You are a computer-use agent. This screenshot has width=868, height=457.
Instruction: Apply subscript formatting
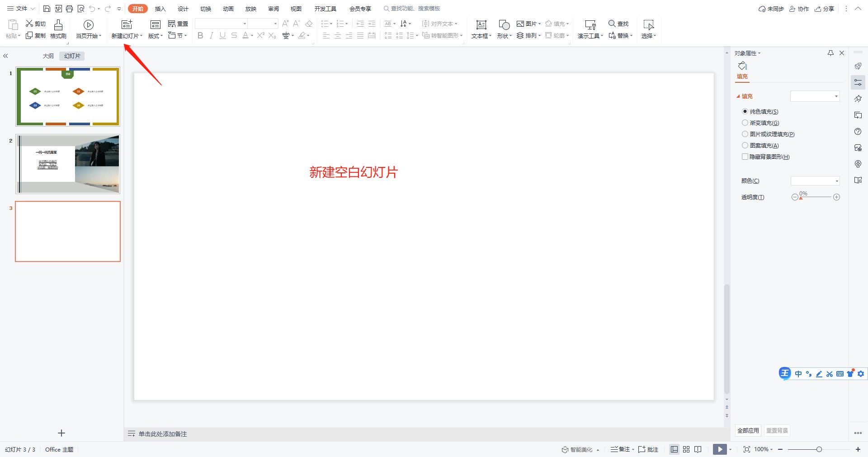coord(272,35)
